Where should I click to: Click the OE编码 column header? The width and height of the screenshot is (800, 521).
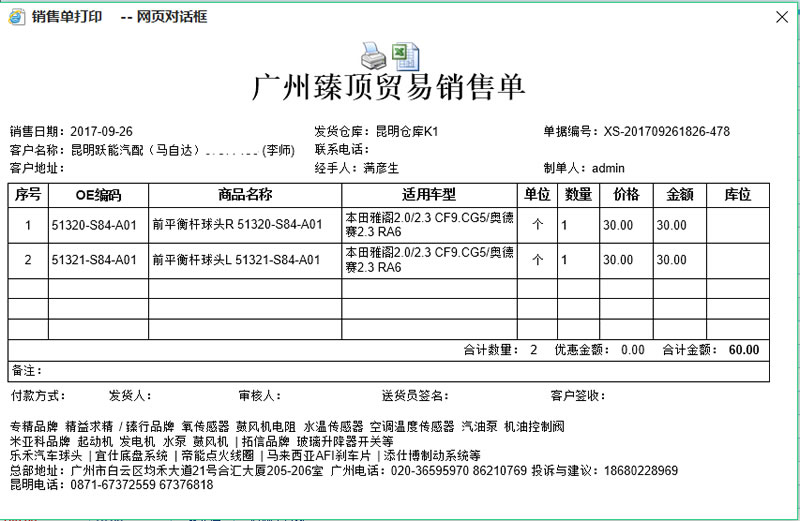[x=98, y=195]
